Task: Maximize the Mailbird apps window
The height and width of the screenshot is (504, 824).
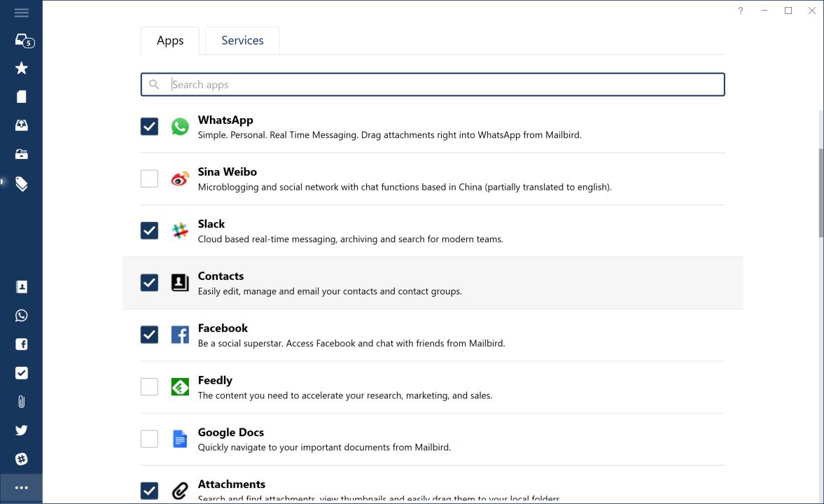Action: [788, 10]
